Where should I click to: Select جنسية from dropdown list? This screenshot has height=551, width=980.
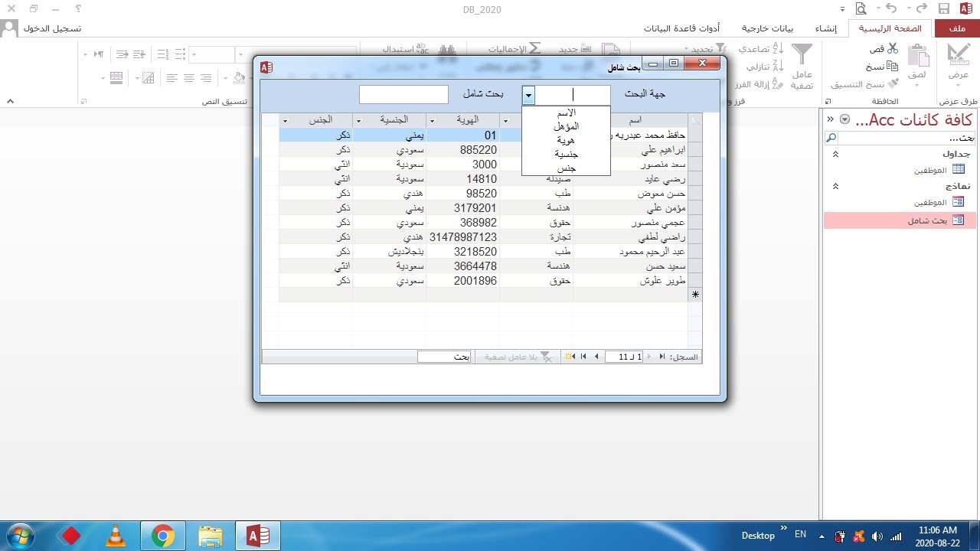point(567,154)
